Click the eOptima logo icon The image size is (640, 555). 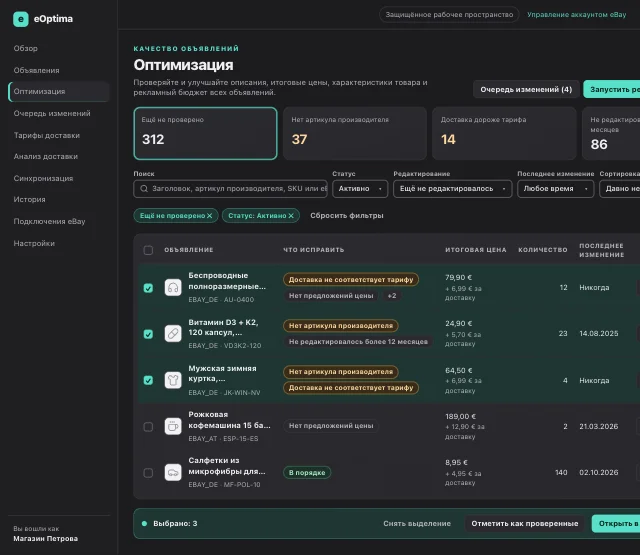point(21,19)
